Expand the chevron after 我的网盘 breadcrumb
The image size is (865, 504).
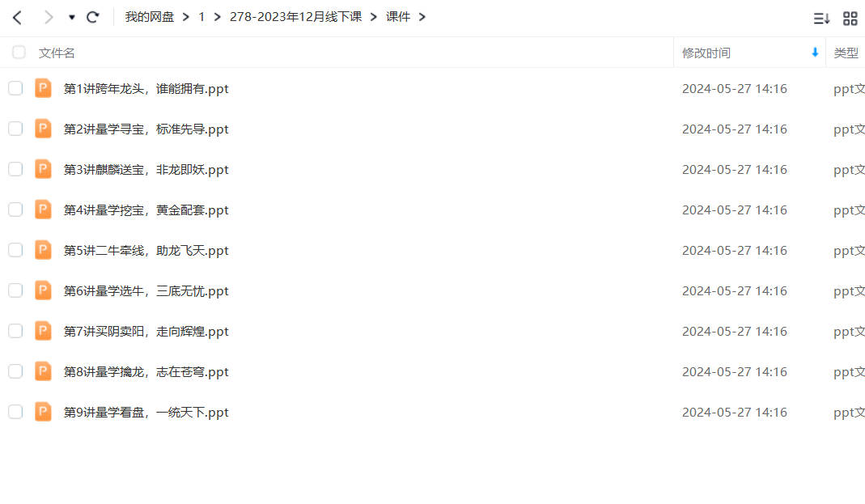186,17
